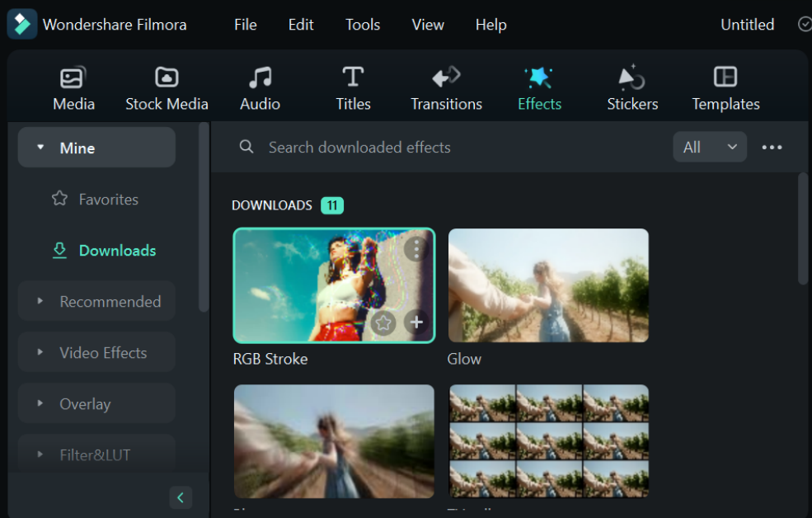Expand the Video Effects section
Image resolution: width=812 pixels, height=518 pixels.
96,352
